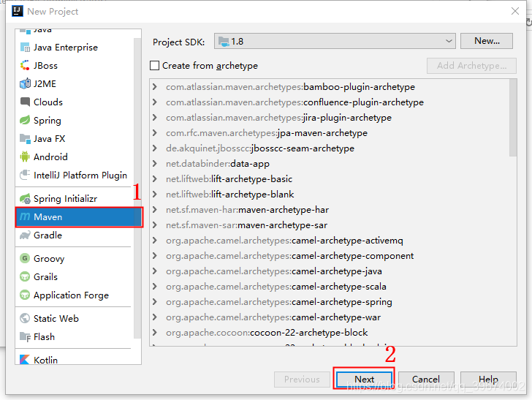532x400 pixels.
Task: Select camel-archetype-war text row
Action: coord(273,317)
